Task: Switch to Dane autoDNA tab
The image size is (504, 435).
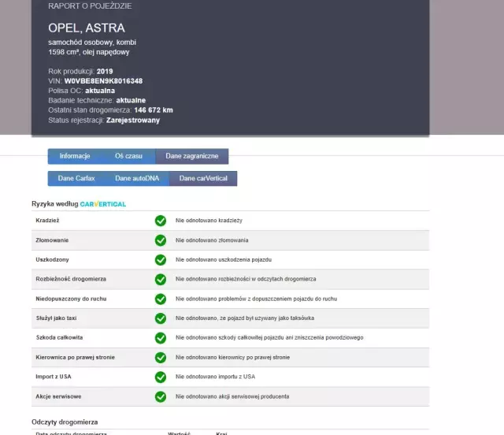Action: tap(136, 179)
